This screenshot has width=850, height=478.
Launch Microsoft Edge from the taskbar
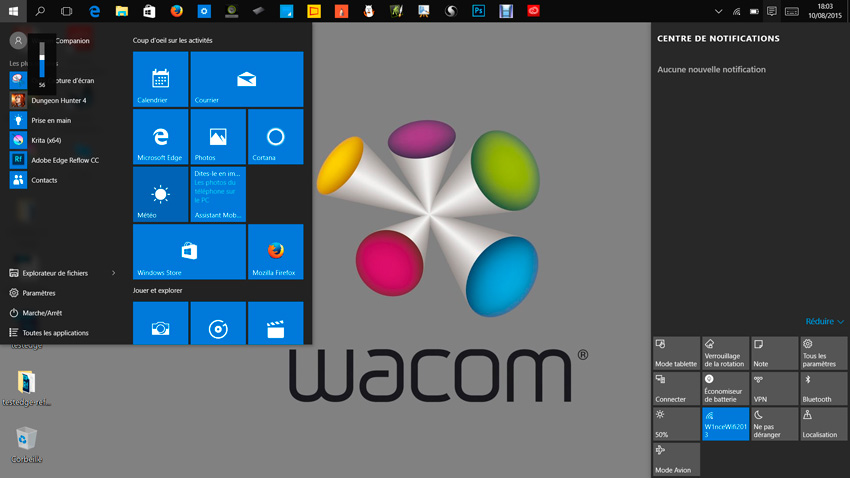point(94,11)
